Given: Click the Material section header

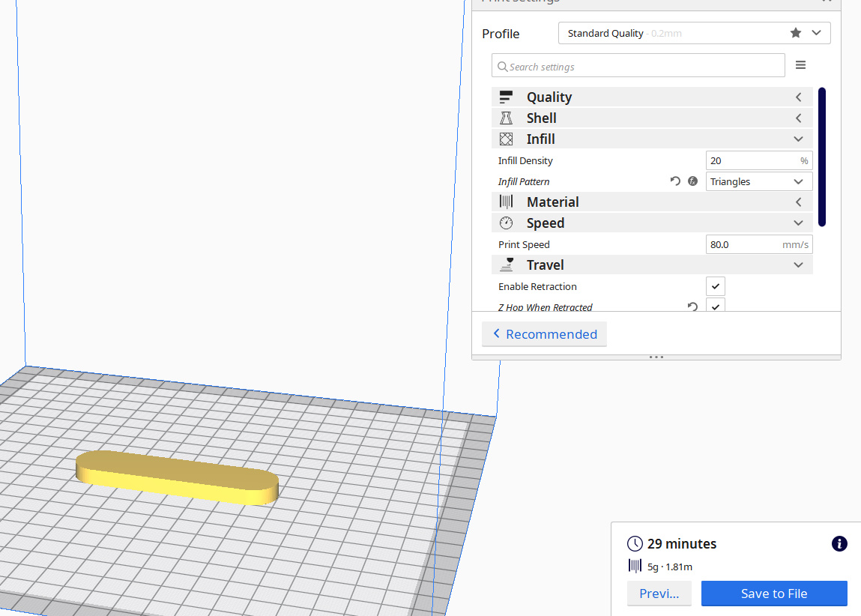Looking at the screenshot, I should click(x=652, y=202).
